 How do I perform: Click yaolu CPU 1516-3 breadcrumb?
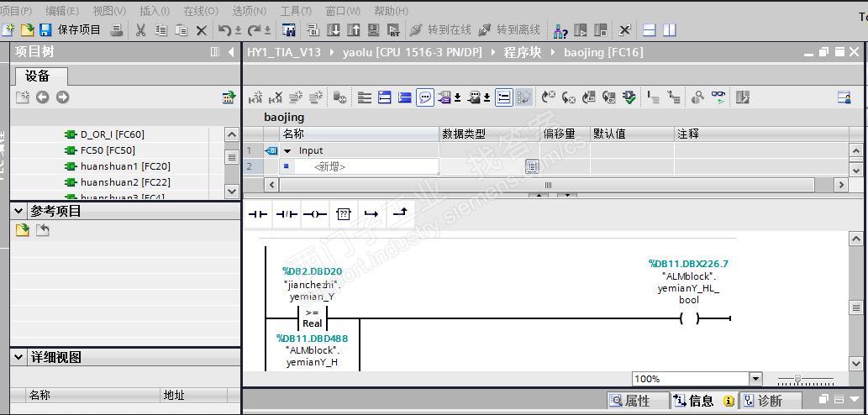[x=412, y=53]
